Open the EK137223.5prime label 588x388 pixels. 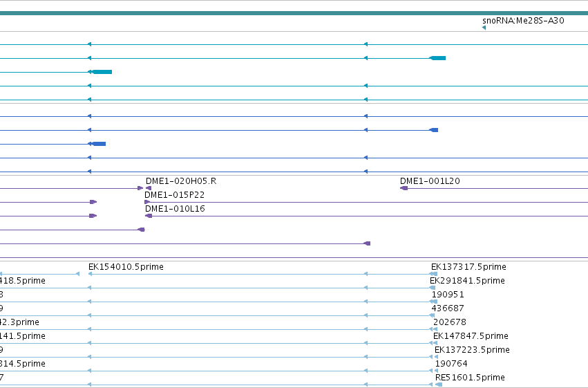click(x=472, y=350)
